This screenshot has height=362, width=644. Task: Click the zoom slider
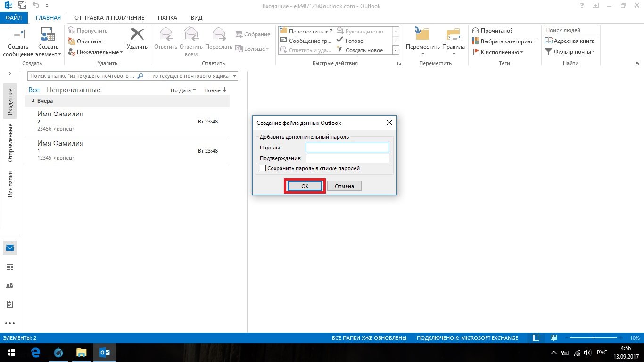point(594,338)
